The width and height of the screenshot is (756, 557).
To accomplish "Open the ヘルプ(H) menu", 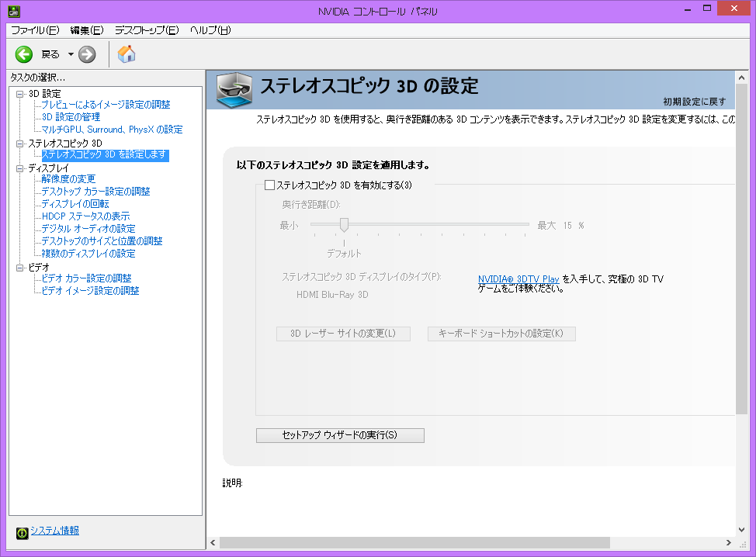I will [210, 30].
